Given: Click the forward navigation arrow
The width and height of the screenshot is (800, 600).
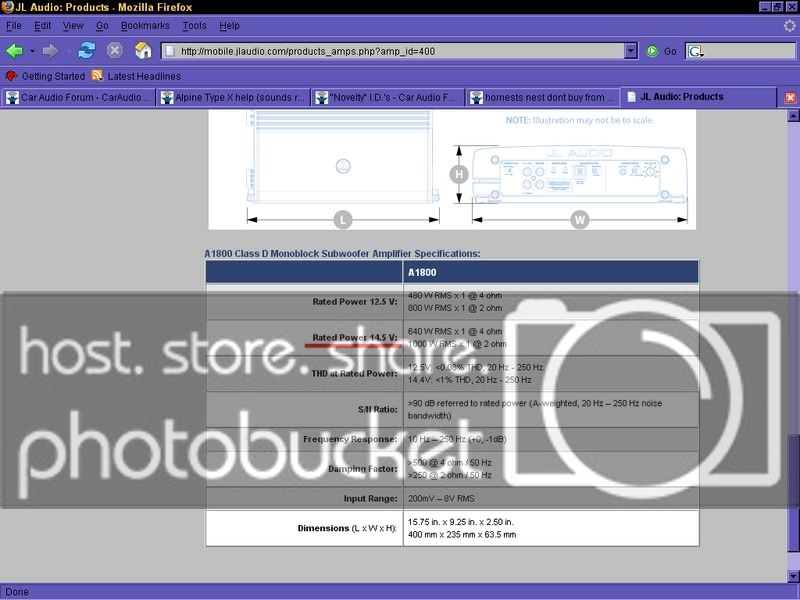Looking at the screenshot, I should (x=50, y=51).
